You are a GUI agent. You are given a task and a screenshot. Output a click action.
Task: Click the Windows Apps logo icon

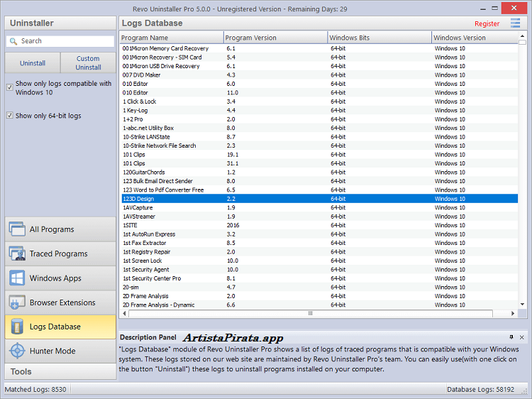tap(17, 278)
